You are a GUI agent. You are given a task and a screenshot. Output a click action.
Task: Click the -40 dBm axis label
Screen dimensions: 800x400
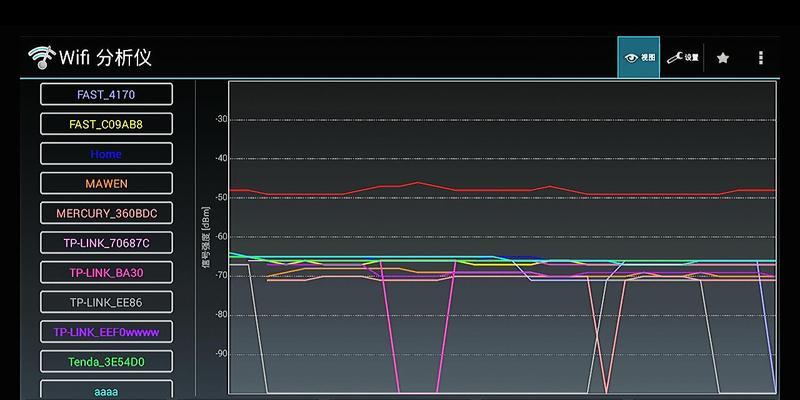(220, 158)
